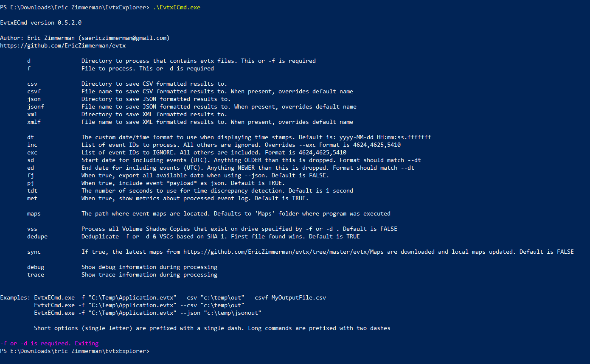Click the typed .\EvtxECmd.exe command
This screenshot has width=590, height=364.
(177, 8)
